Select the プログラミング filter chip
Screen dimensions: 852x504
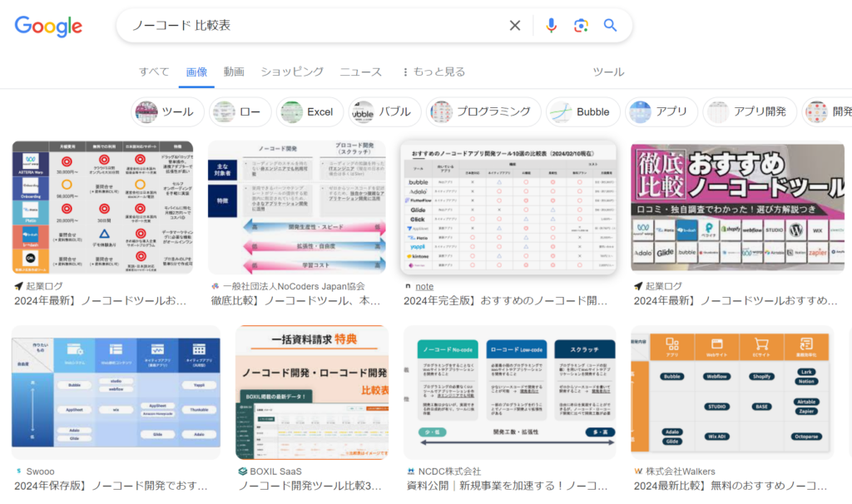click(x=483, y=112)
